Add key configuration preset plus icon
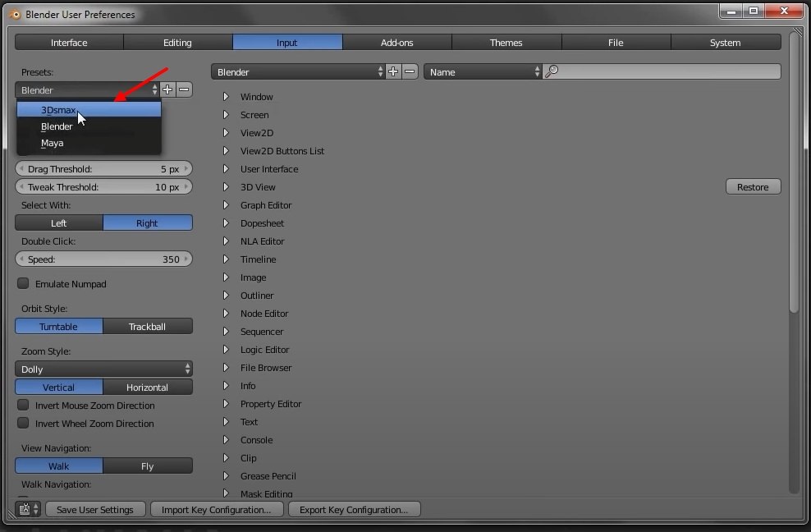Screen dimensions: 811x532 click(393, 71)
